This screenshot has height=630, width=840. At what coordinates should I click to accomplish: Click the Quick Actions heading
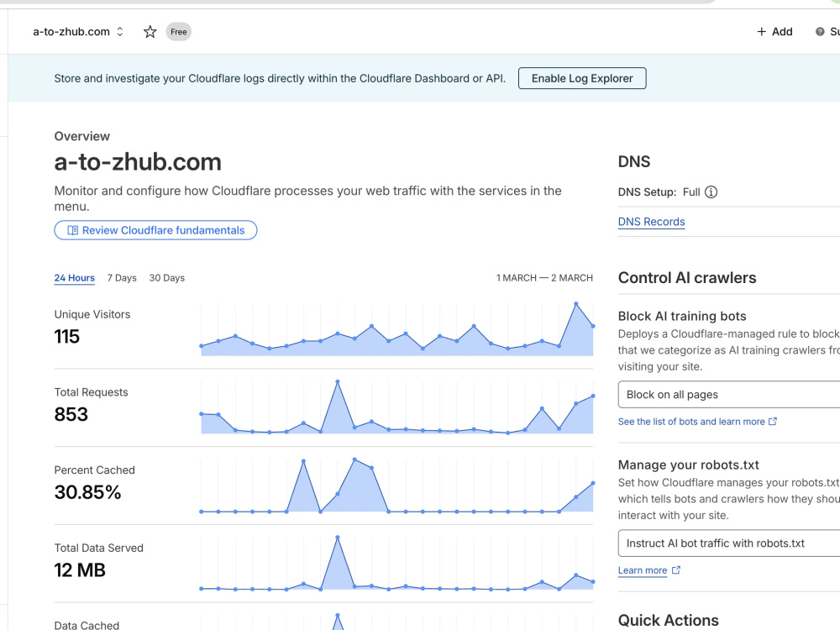[x=668, y=621]
